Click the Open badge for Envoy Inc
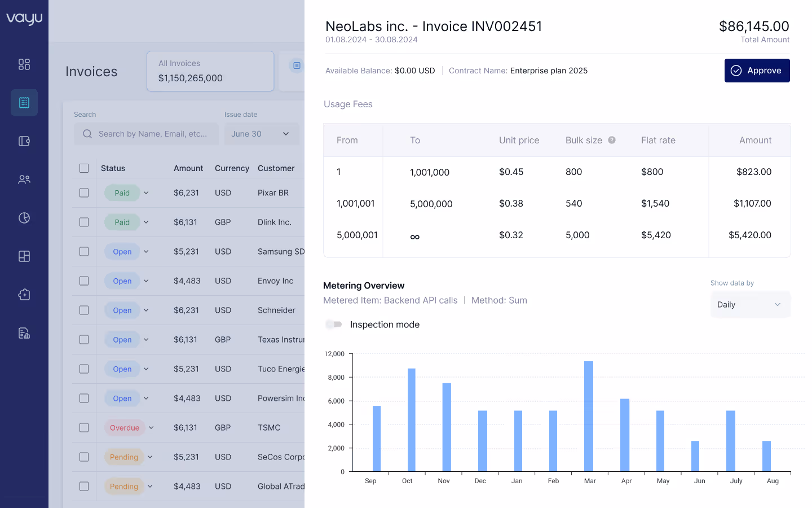The image size is (812, 508). click(x=122, y=281)
